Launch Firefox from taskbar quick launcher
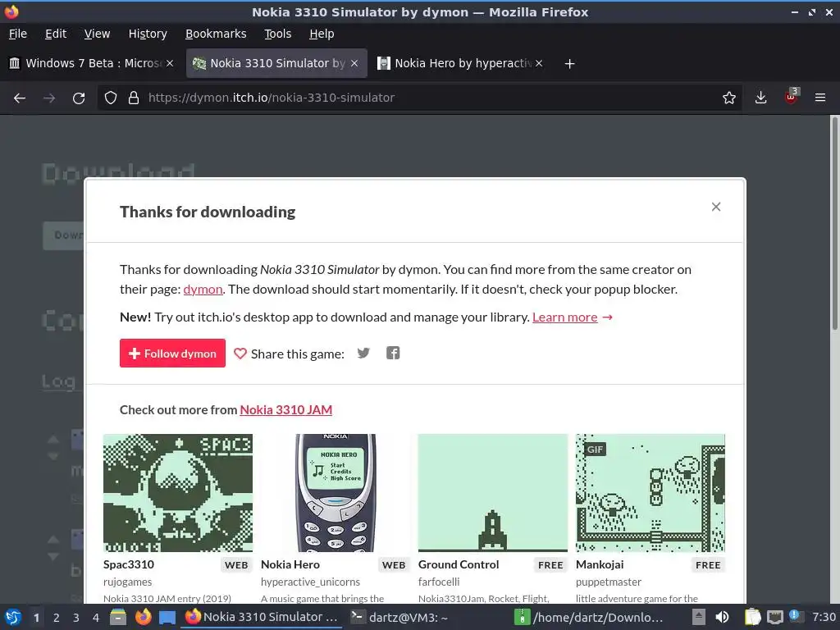 (x=143, y=617)
